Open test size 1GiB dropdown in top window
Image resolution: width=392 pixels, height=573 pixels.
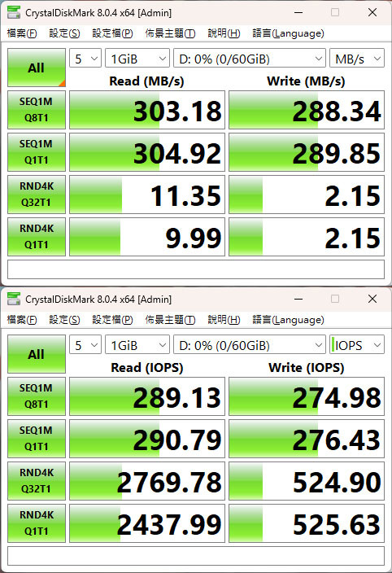[x=137, y=59]
